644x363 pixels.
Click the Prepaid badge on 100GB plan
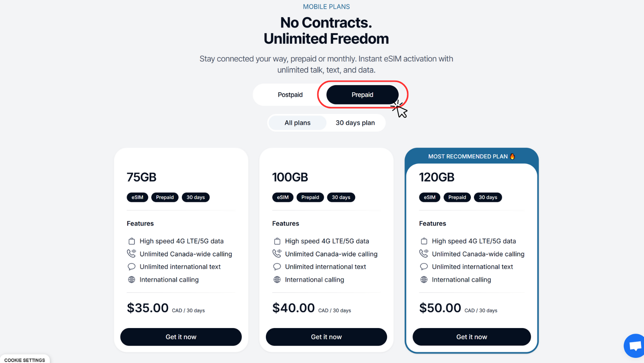tap(310, 197)
